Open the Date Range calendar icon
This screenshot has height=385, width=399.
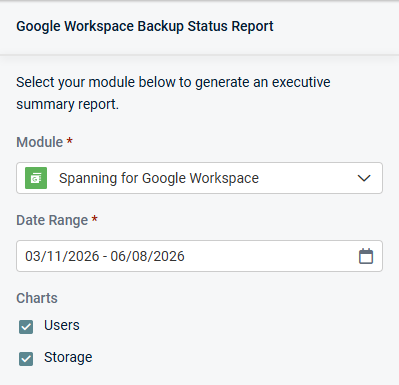coord(366,256)
